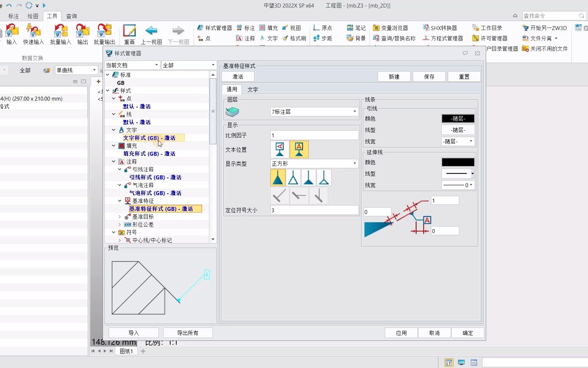This screenshot has height=368, width=588.
Task: Click the 延伸线 black color swatch
Action: click(458, 162)
